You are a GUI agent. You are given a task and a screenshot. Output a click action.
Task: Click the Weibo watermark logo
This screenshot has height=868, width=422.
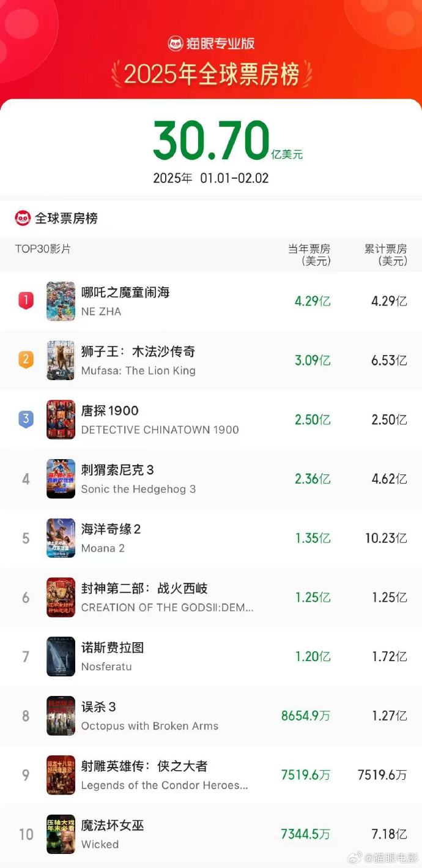pyautogui.click(x=355, y=857)
